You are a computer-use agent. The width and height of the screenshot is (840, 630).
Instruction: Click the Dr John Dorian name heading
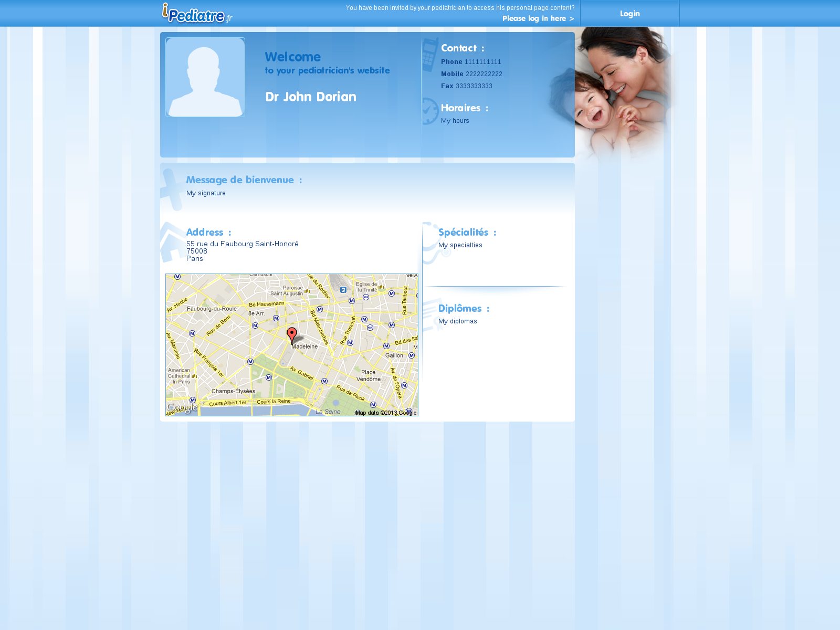point(311,97)
